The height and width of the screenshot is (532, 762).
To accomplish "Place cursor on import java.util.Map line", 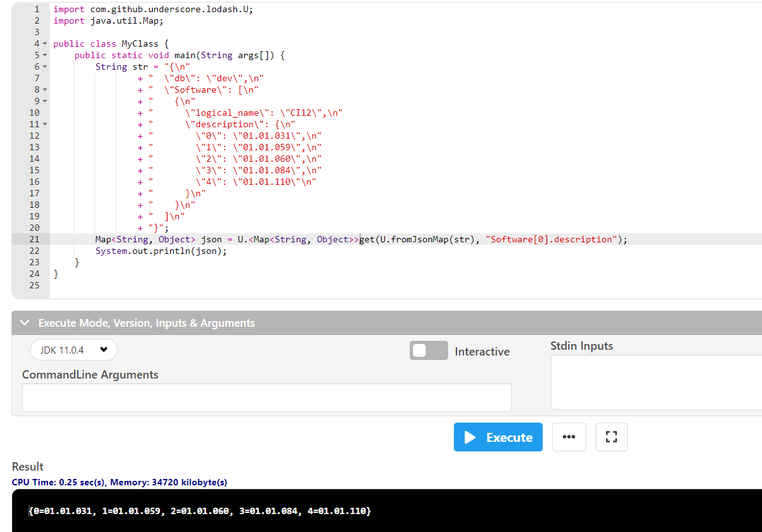I will [109, 21].
